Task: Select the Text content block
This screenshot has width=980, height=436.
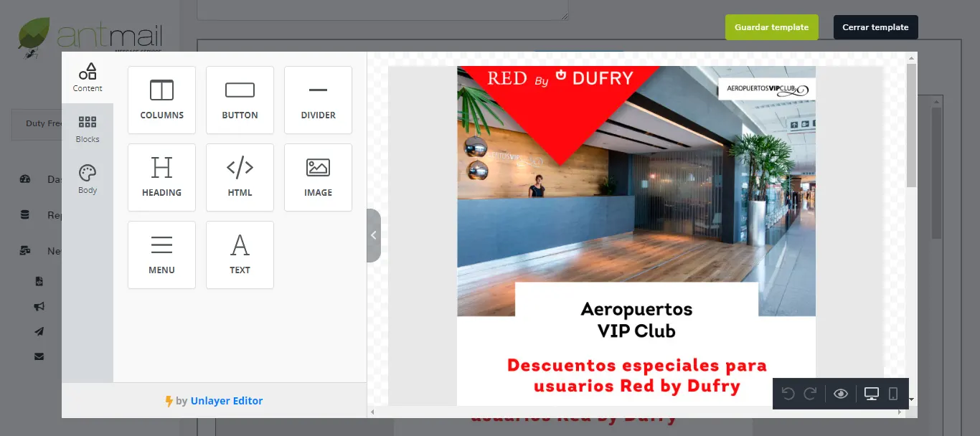Action: [x=240, y=255]
